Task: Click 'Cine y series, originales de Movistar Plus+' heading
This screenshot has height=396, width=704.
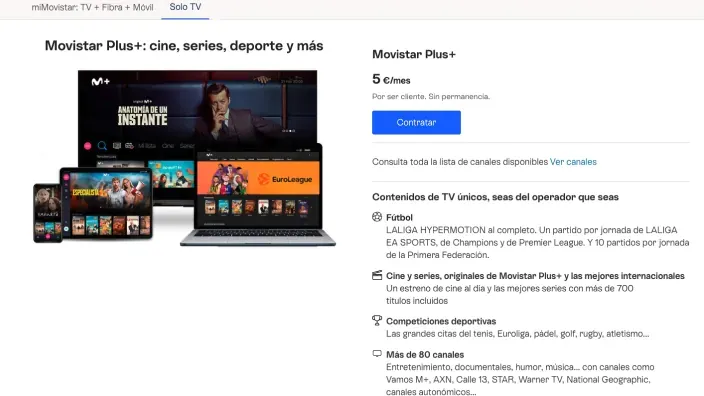Action: click(535, 276)
